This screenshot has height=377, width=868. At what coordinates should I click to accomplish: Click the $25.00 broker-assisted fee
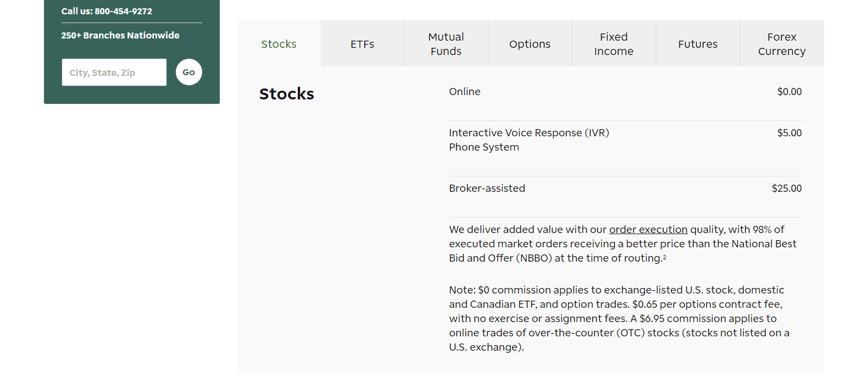coord(787,188)
